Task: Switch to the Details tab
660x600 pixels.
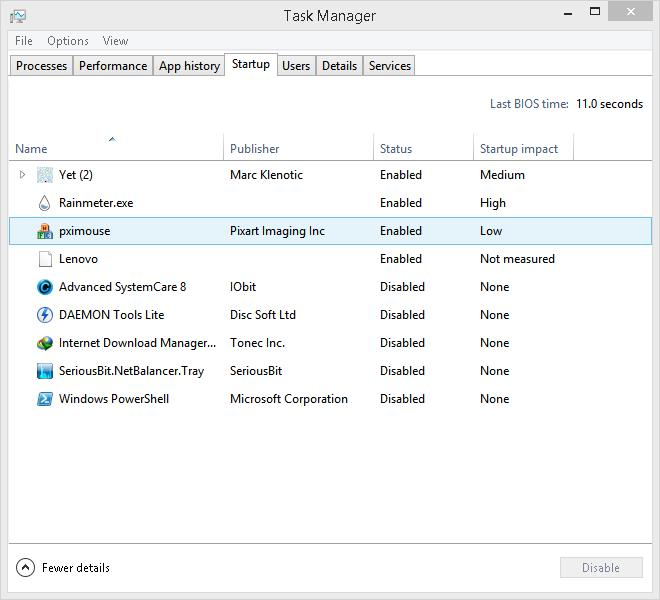Action: (339, 66)
